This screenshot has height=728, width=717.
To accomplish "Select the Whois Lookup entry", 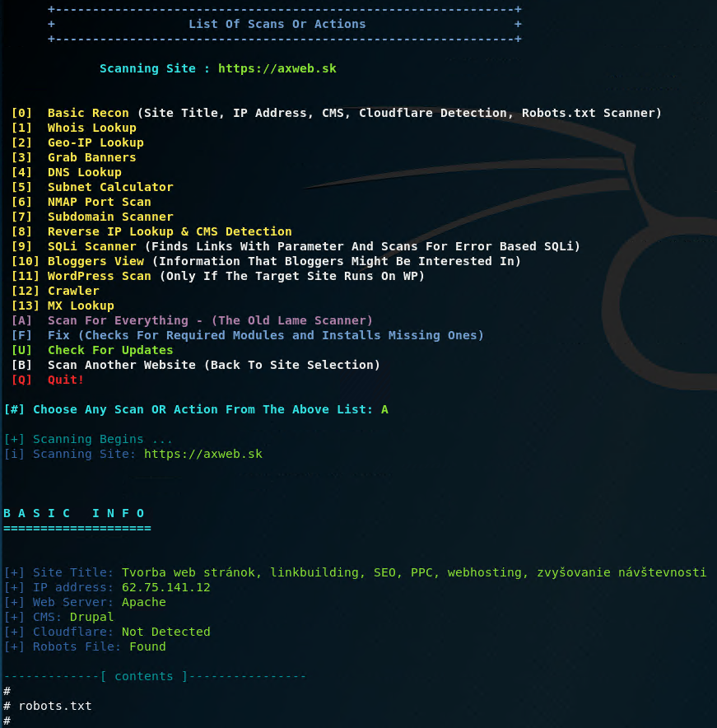I will click(91, 128).
